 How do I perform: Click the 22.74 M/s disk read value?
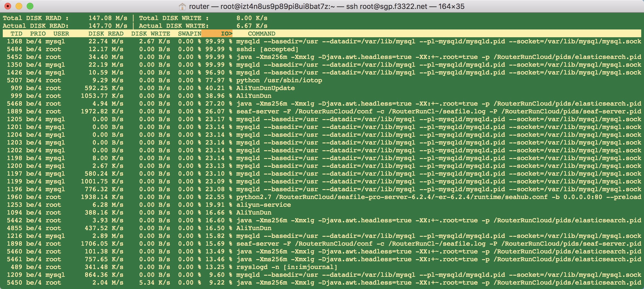coord(106,41)
